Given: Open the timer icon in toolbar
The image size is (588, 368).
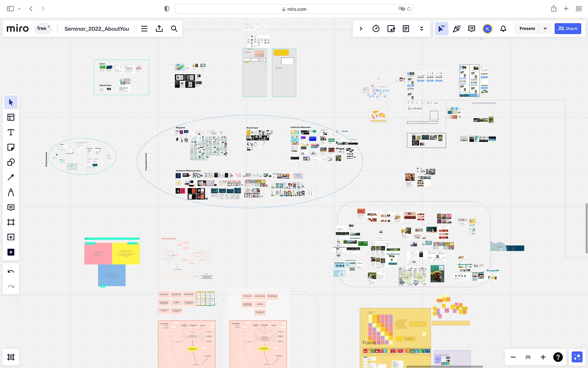Looking at the screenshot, I should (x=376, y=29).
